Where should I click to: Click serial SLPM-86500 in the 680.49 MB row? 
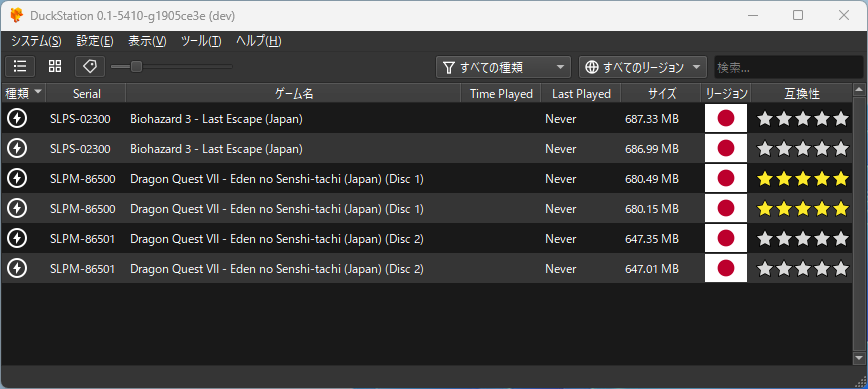pos(82,178)
